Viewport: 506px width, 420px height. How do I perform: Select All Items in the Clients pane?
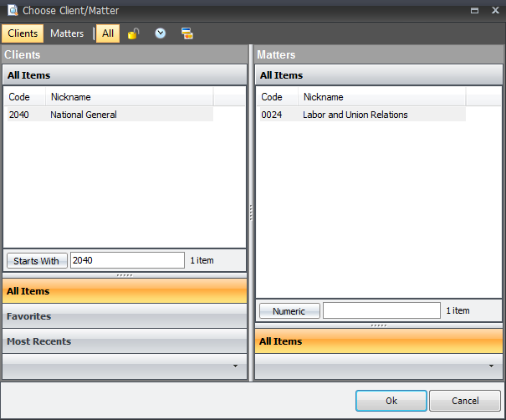(125, 291)
